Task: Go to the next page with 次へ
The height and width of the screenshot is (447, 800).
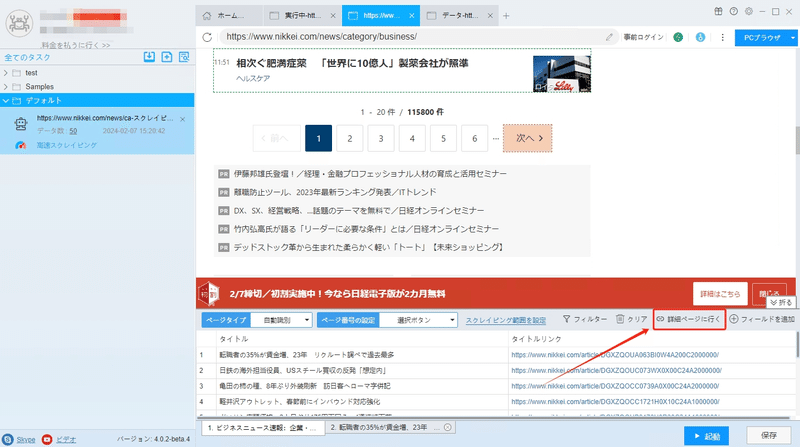Action: (x=528, y=138)
